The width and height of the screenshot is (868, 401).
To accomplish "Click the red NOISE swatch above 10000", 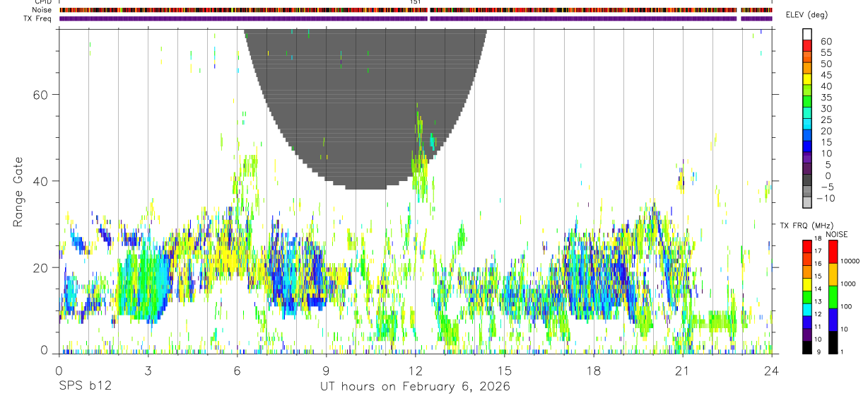I will click(833, 251).
